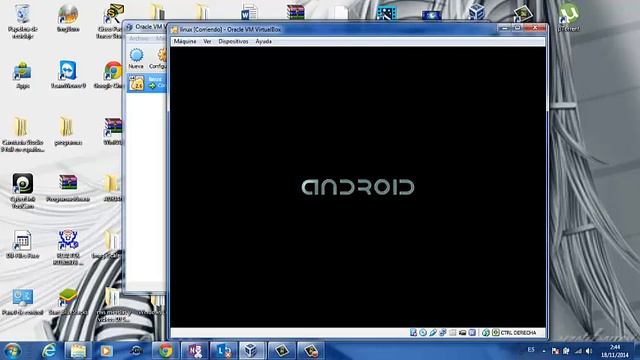The height and width of the screenshot is (360, 640).
Task: Switch to VirtualBox taskbar button
Action: tap(252, 351)
